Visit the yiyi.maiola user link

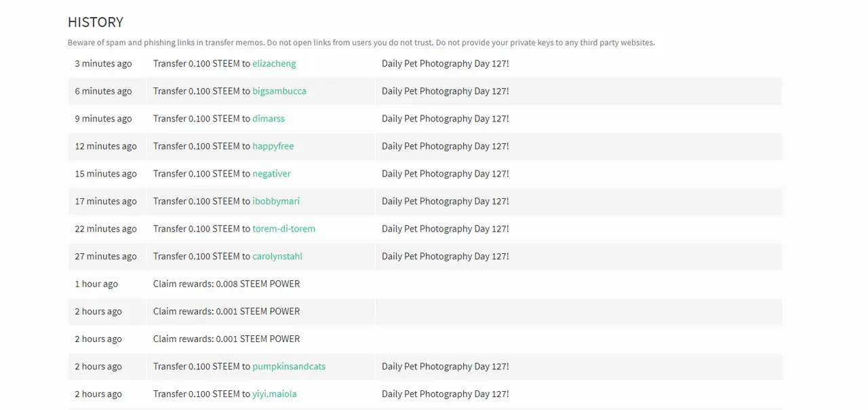275,394
